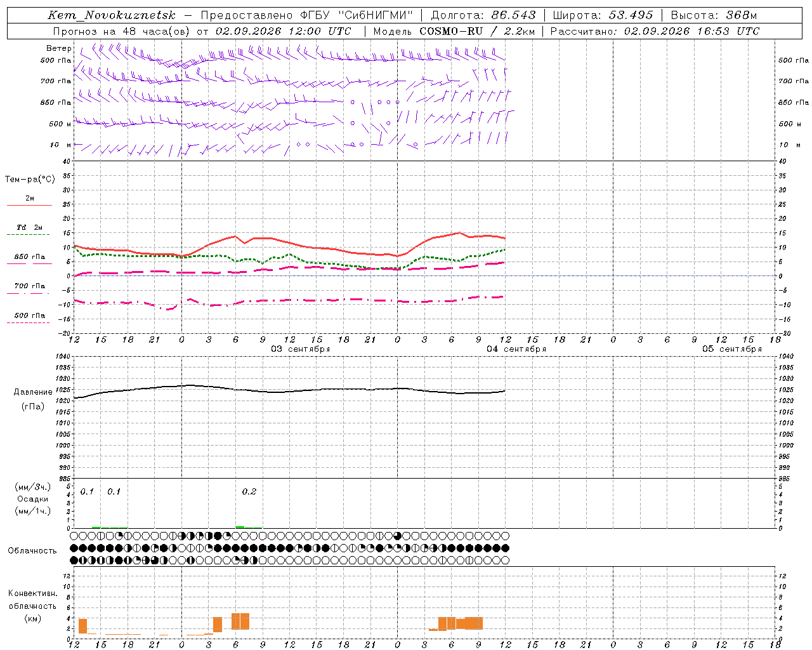Click the Осадки precipitation label

point(32,499)
